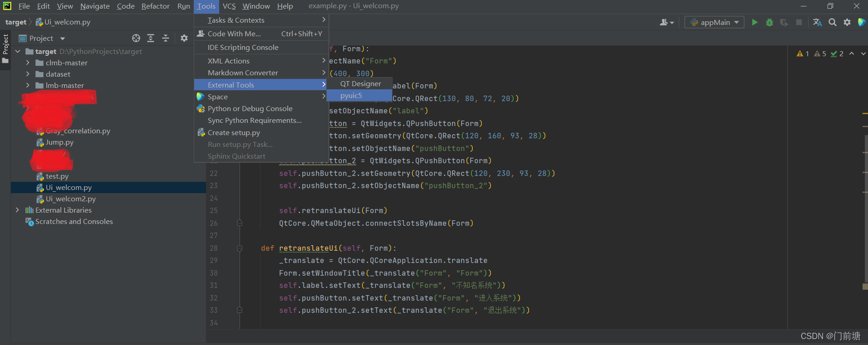Select Gray_correlation.py file
868x345 pixels.
(x=78, y=131)
